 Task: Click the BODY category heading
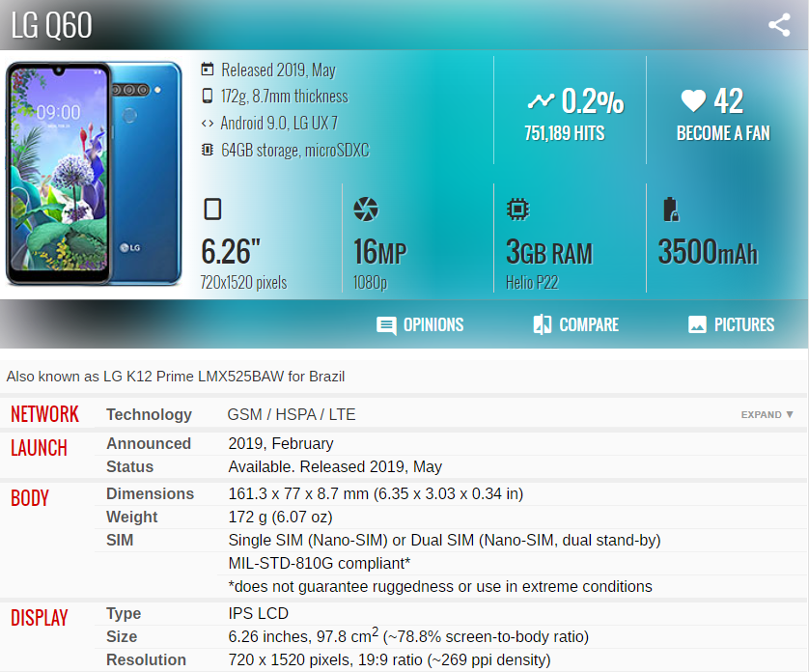click(30, 498)
